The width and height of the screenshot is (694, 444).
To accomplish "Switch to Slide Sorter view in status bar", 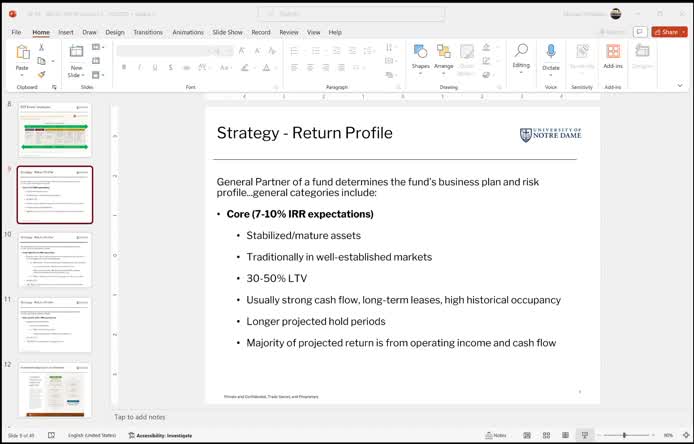I will pos(547,436).
